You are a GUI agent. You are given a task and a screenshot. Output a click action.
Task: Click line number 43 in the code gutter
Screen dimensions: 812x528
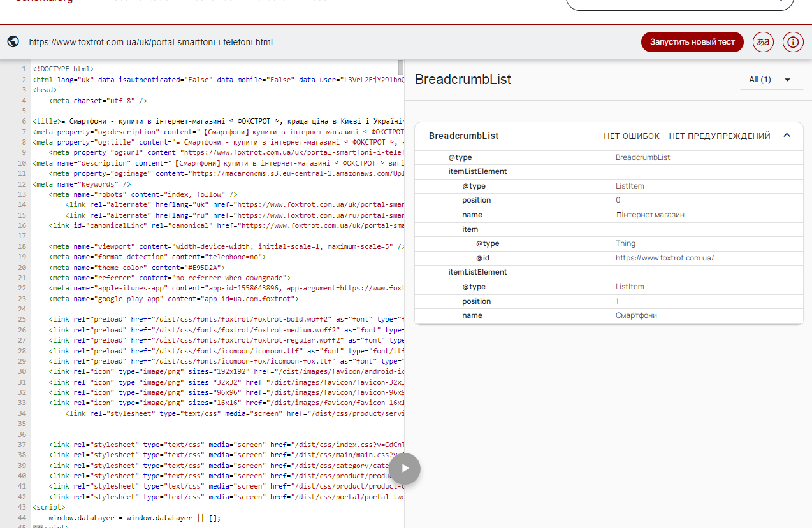pyautogui.click(x=22, y=508)
